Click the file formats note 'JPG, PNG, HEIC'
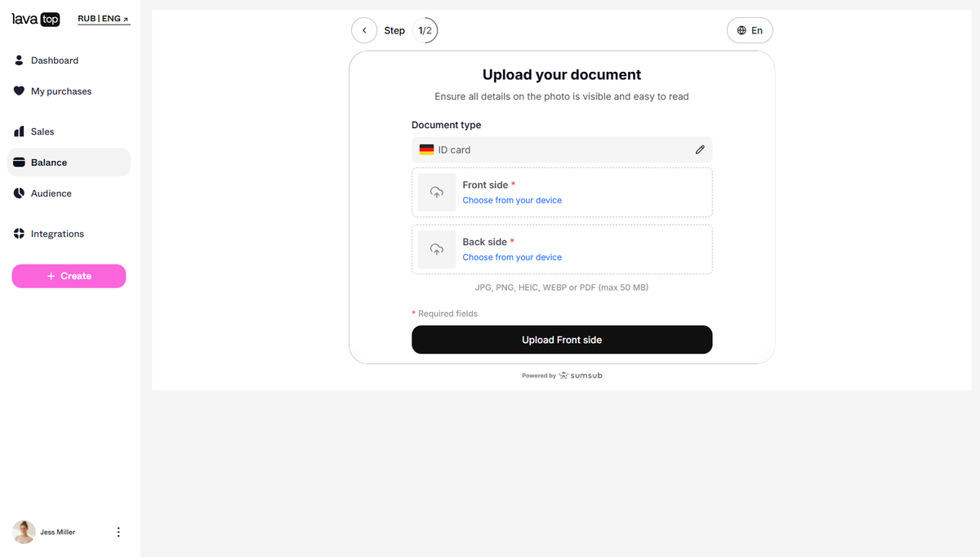Screen dimensions: 980x557 (x=562, y=287)
